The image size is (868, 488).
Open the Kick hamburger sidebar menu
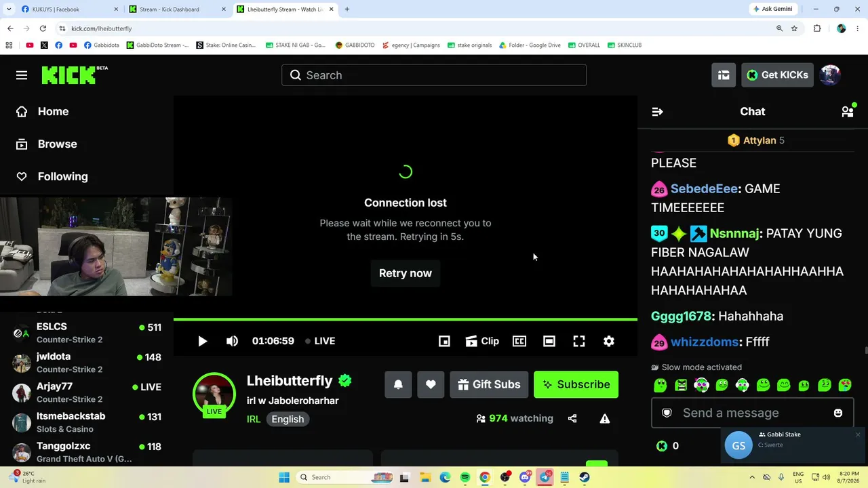(22, 75)
